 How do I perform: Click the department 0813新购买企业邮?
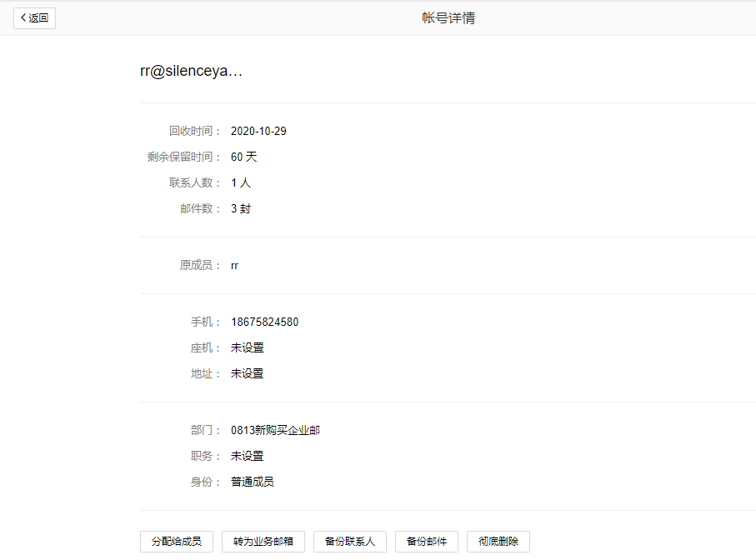pyautogui.click(x=275, y=430)
